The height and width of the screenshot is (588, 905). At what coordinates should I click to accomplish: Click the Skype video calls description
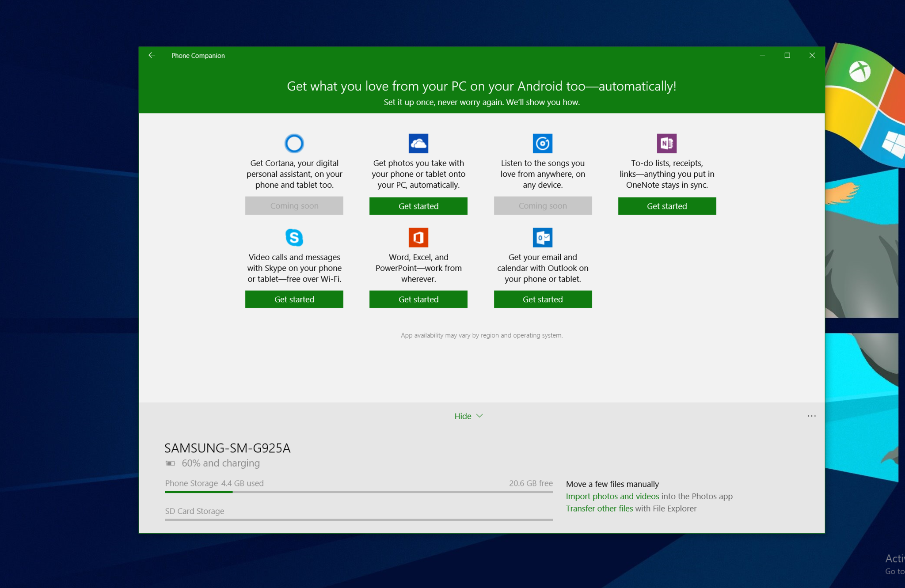tap(294, 268)
